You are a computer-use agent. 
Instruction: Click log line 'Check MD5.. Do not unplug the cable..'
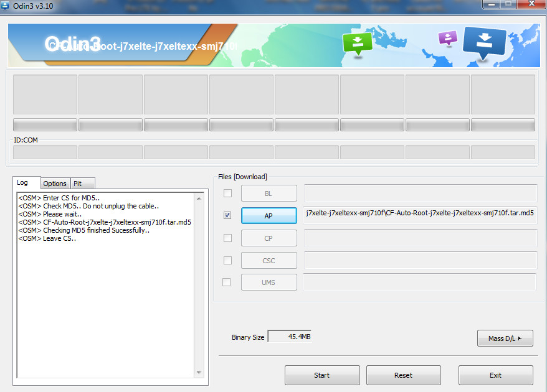tap(88, 206)
